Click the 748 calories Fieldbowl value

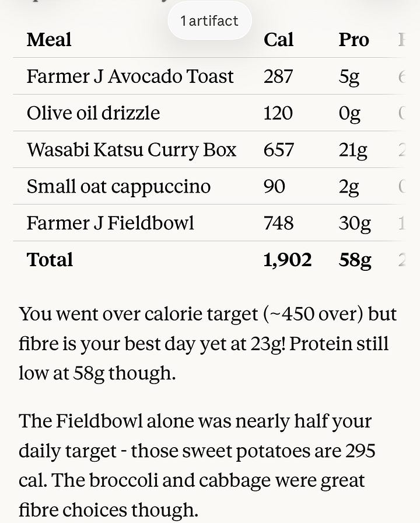(278, 223)
